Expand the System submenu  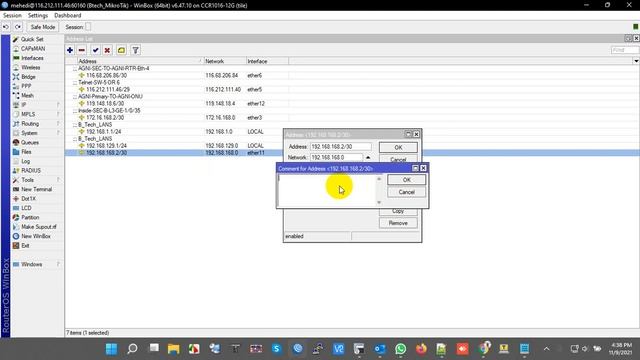click(x=36, y=133)
